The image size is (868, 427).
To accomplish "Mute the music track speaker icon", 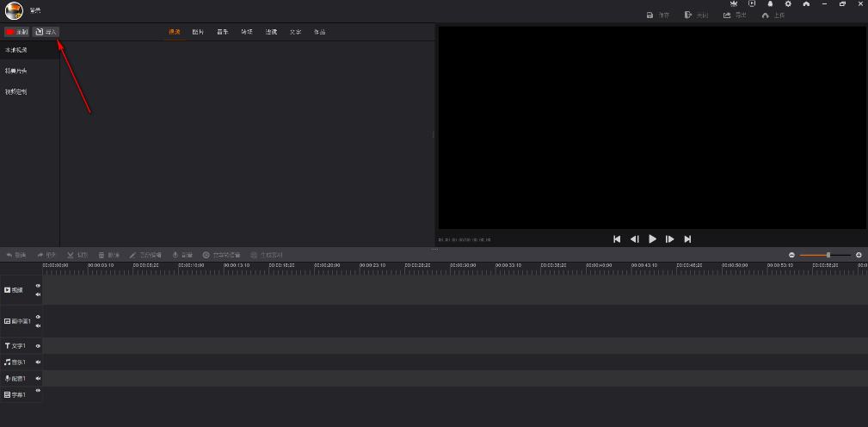I will [x=38, y=362].
